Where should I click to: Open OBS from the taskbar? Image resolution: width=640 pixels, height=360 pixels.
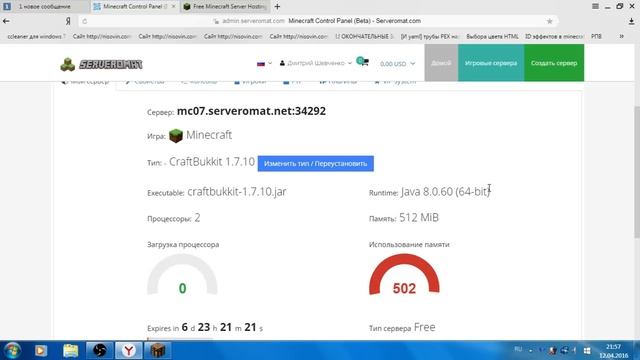(100, 351)
